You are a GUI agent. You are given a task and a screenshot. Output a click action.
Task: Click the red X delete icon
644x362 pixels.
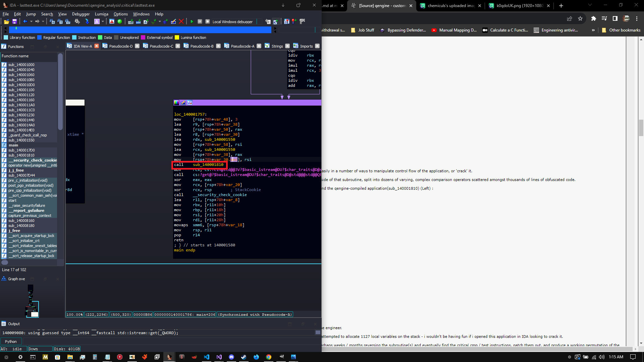181,21
